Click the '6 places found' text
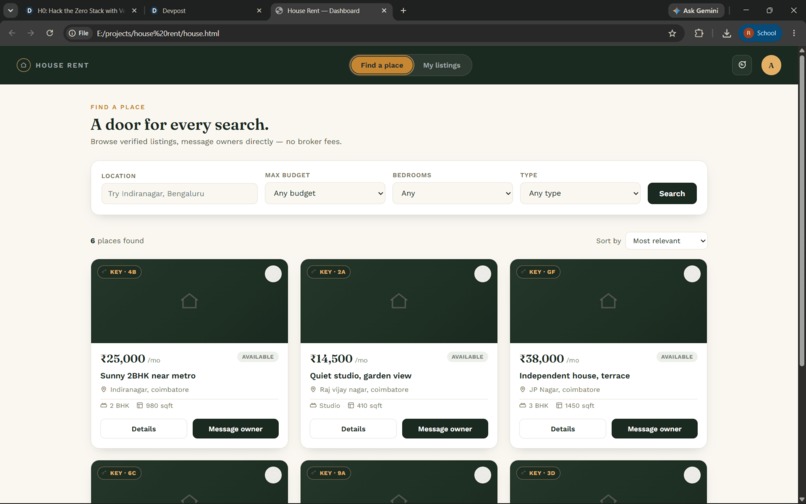 click(x=117, y=241)
